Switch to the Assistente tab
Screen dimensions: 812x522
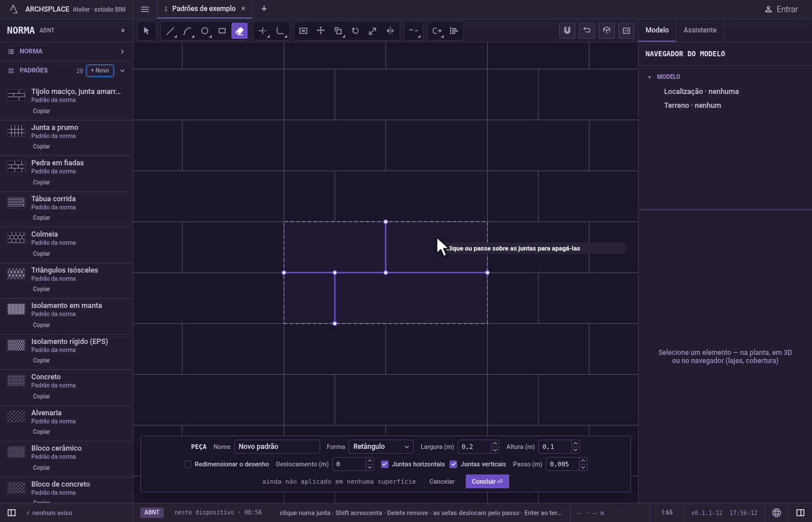click(x=699, y=30)
